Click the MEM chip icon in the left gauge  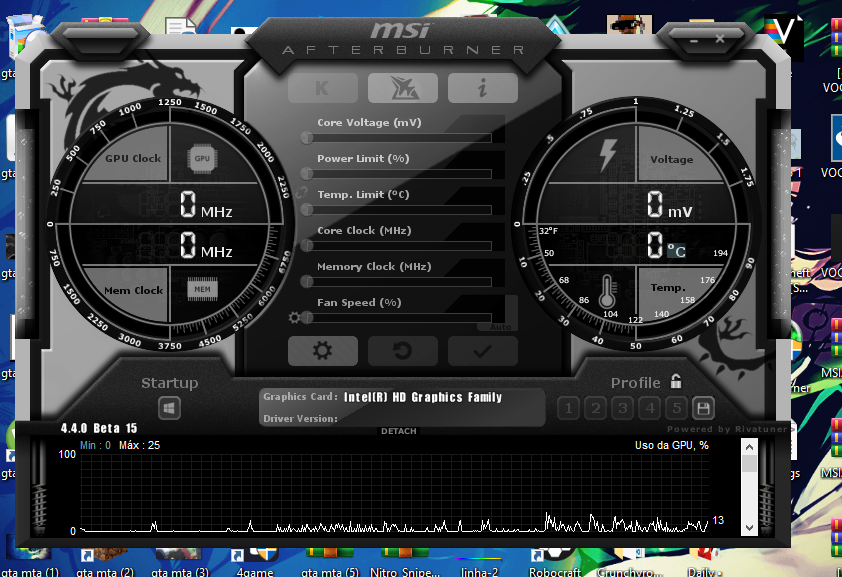[x=202, y=289]
